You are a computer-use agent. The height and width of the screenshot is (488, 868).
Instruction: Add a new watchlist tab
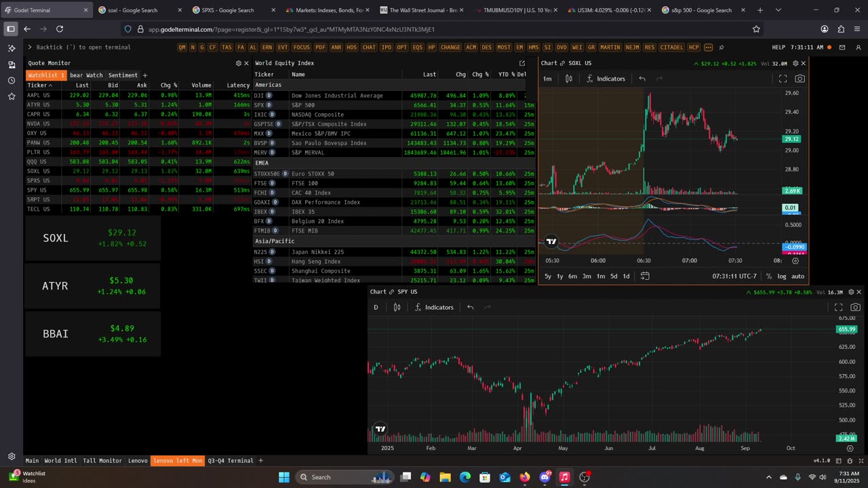[144, 75]
